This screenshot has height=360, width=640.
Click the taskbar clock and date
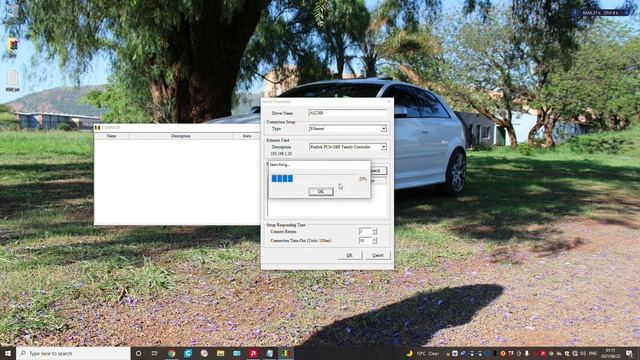point(611,353)
